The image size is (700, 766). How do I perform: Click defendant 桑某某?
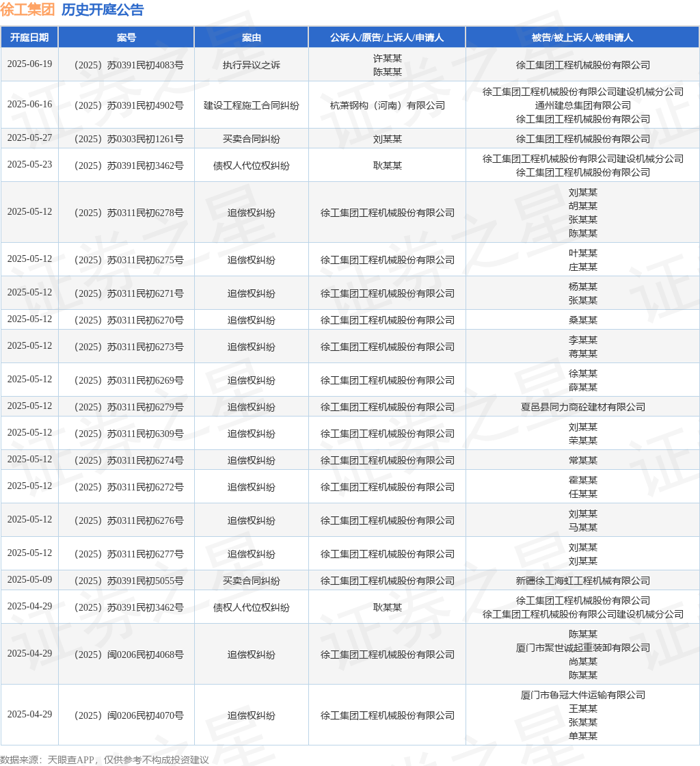coord(583,321)
